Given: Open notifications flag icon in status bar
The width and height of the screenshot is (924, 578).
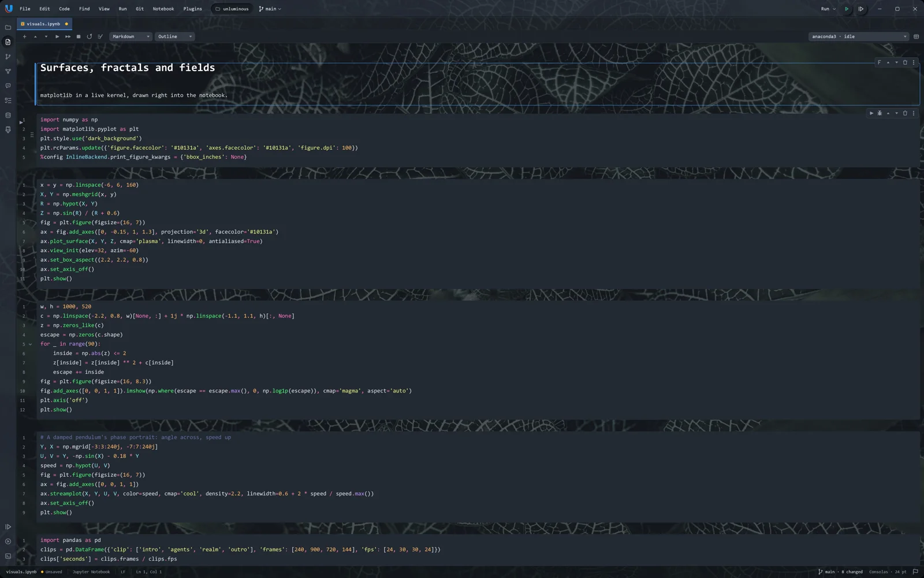Looking at the screenshot, I should (915, 572).
